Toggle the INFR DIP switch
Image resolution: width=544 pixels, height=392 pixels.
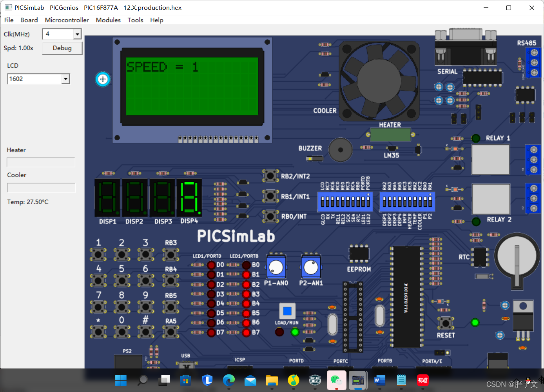pyautogui.click(x=405, y=202)
